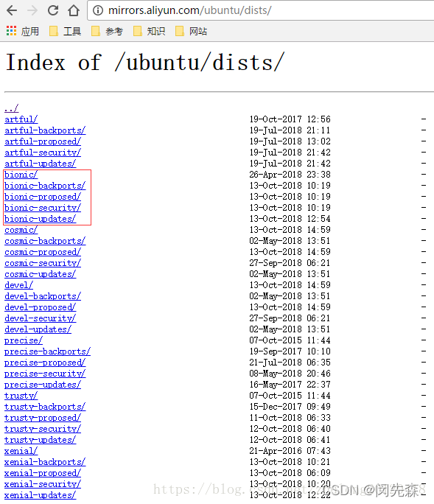
Task: Open the trusty/ directory
Action: 21,396
